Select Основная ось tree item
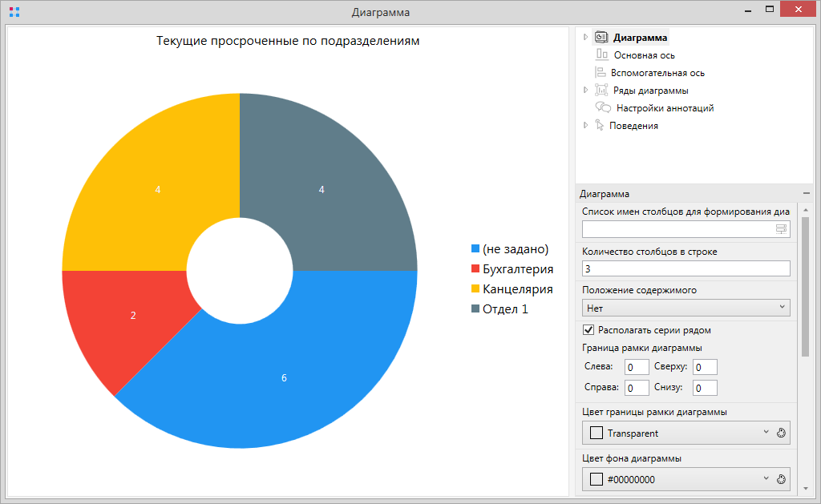The width and height of the screenshot is (821, 504). [644, 54]
